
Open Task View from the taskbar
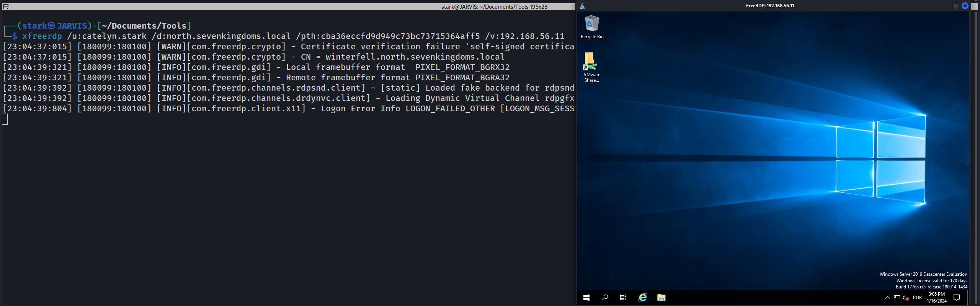pos(623,298)
